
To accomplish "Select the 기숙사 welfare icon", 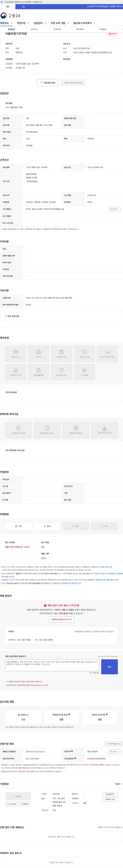I will [x=38, y=354].
